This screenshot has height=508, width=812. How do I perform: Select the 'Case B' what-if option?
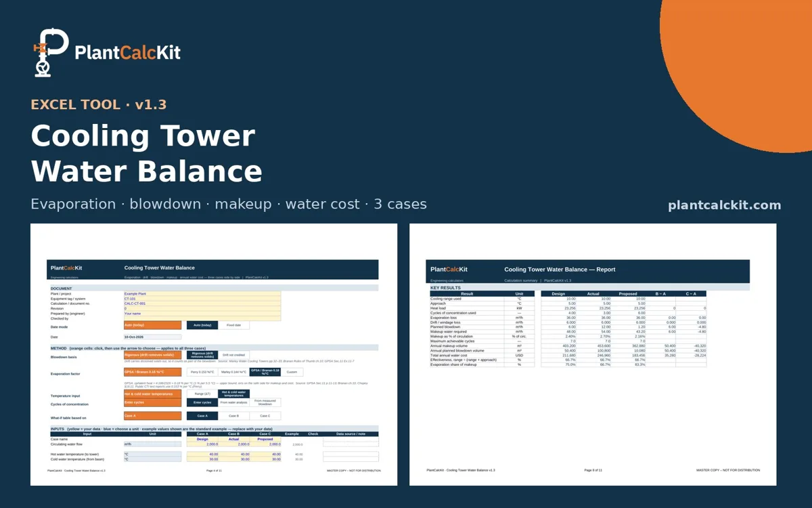(x=233, y=416)
